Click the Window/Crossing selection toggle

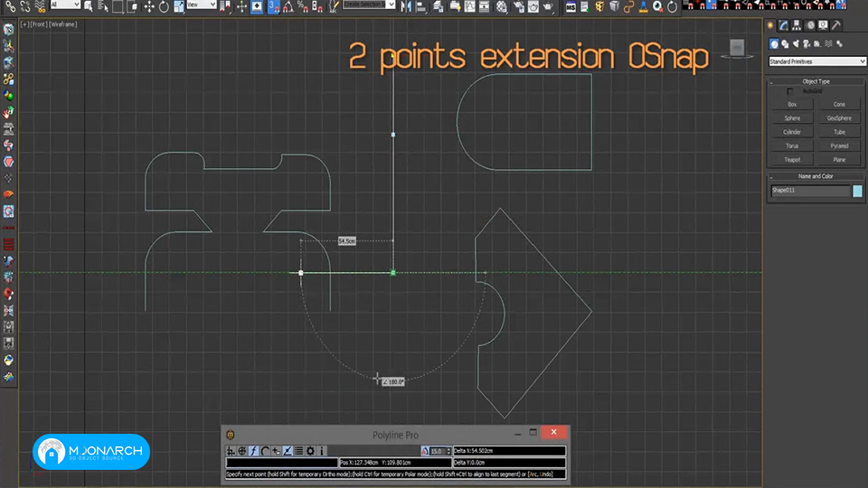(133, 6)
